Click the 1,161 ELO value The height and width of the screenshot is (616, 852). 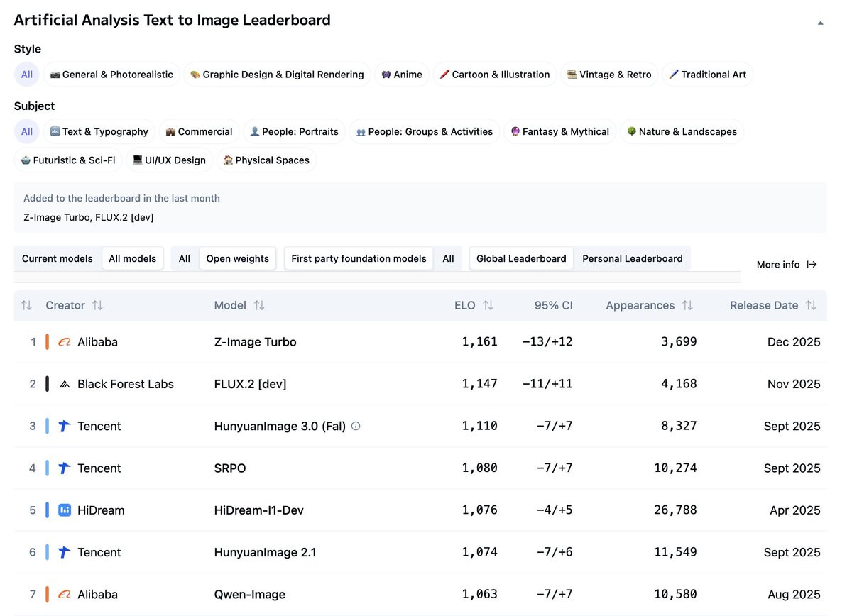pos(480,342)
